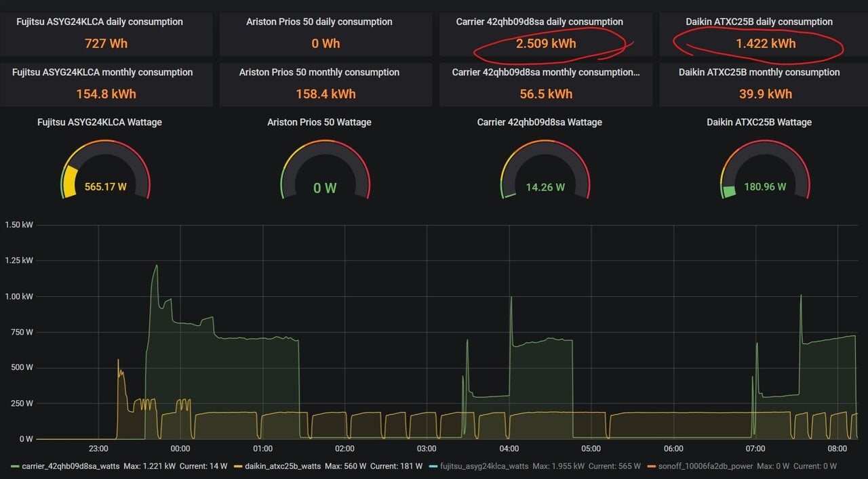The width and height of the screenshot is (868, 479).
Task: Open Daikin ATXC25B daily consumption title
Action: [759, 22]
